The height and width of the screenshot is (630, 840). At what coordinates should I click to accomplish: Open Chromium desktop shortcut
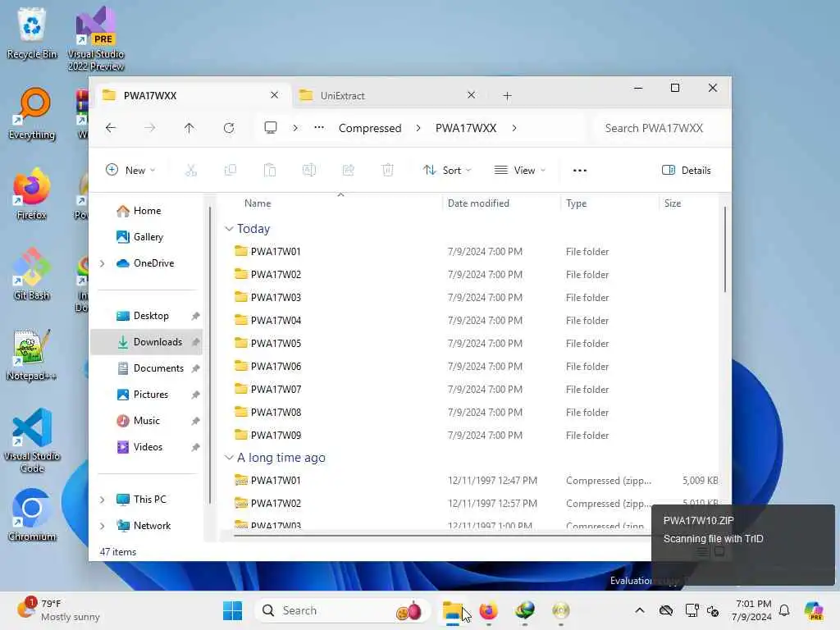32,516
